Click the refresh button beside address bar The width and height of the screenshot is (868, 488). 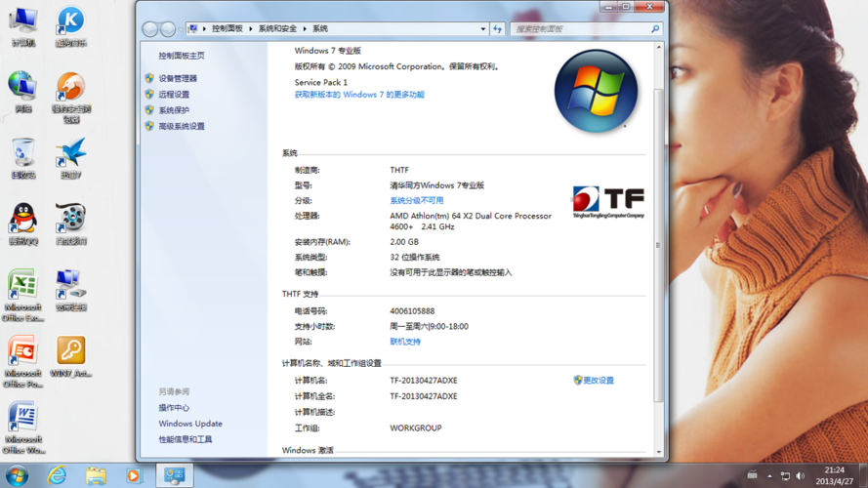point(498,28)
